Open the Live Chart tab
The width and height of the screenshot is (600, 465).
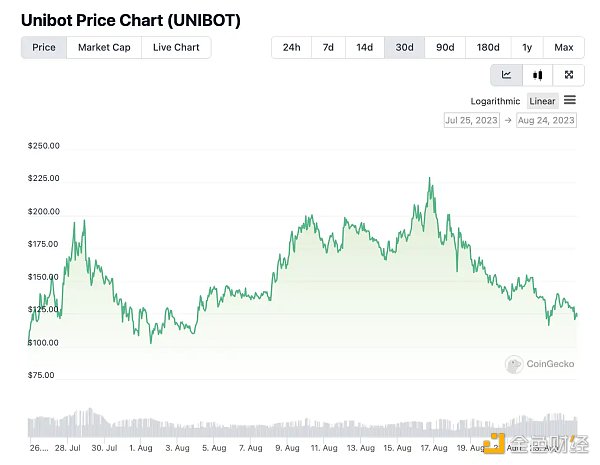coord(176,47)
